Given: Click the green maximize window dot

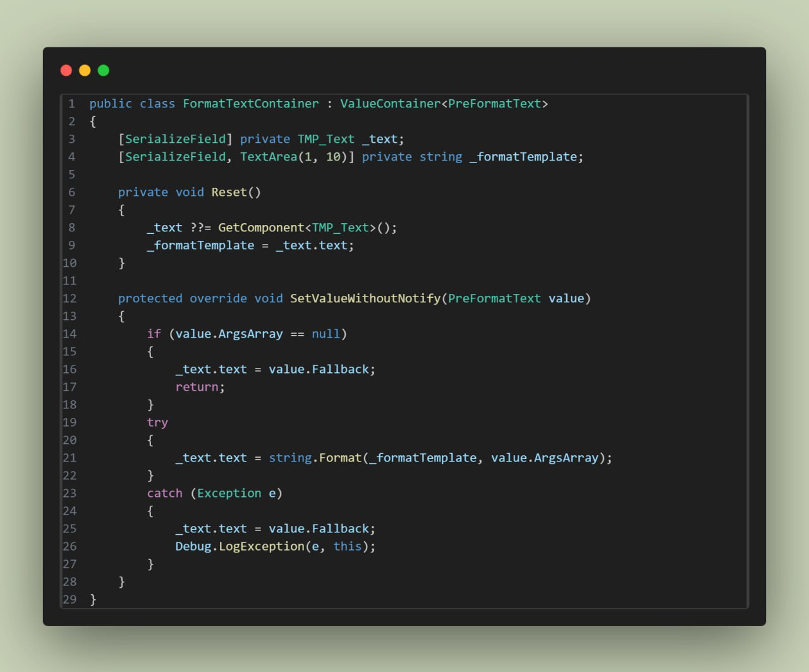Looking at the screenshot, I should click(104, 70).
